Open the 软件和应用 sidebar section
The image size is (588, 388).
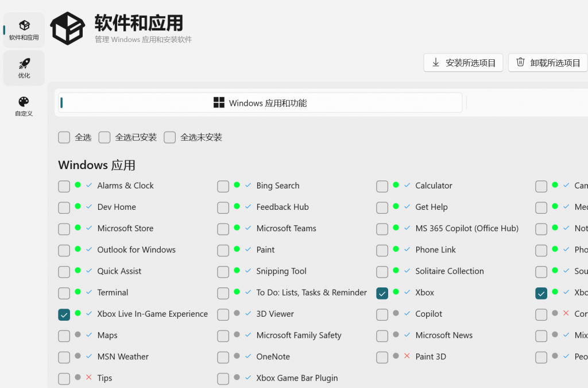(x=24, y=30)
